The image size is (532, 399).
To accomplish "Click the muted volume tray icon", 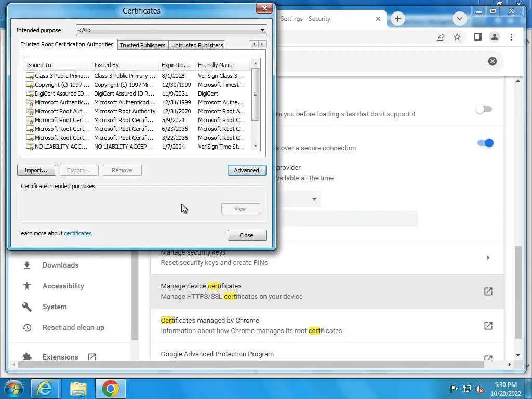I will pos(480,389).
